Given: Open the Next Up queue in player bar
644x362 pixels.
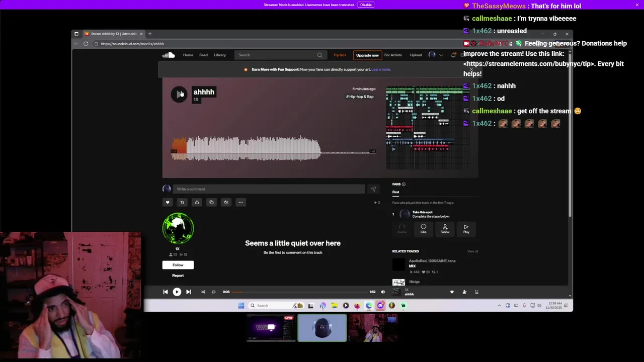Looking at the screenshot, I should (x=477, y=292).
